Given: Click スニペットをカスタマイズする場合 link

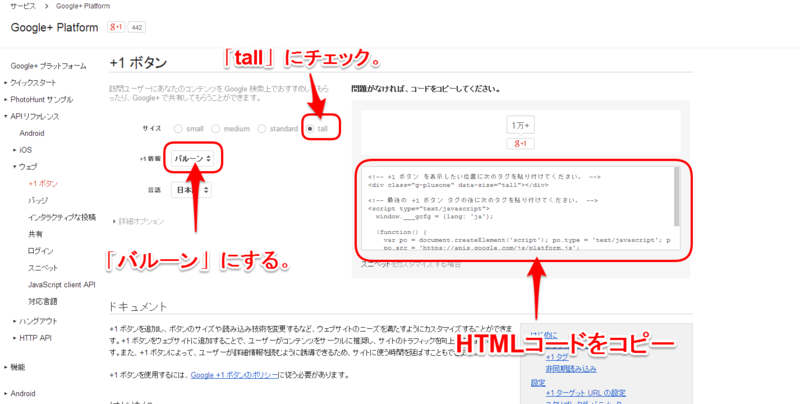Looking at the screenshot, I should pos(411,265).
